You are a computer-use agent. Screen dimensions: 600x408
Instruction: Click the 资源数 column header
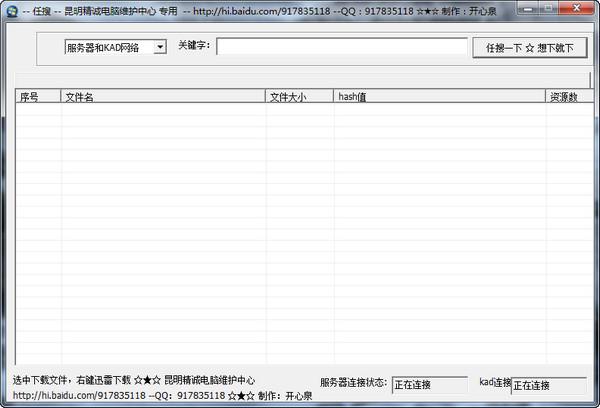564,97
